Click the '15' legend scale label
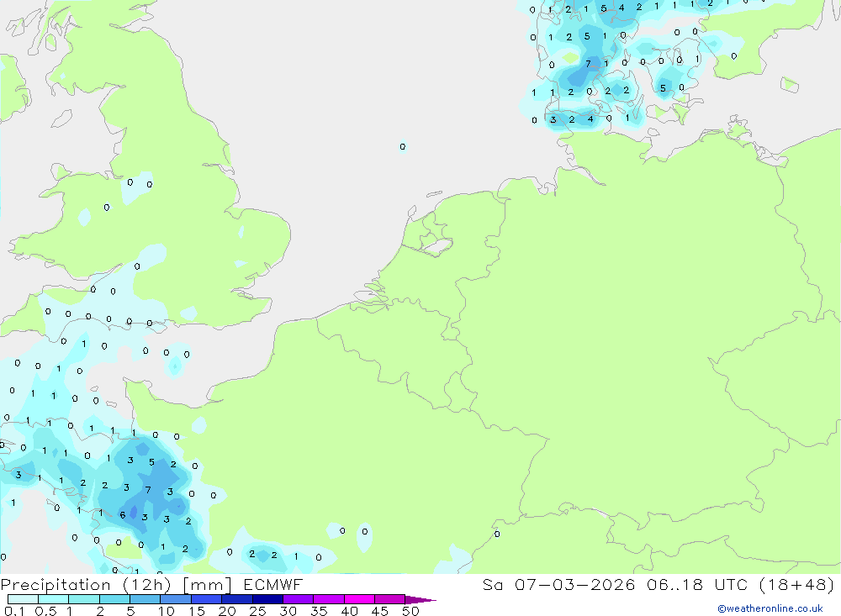This screenshot has width=841, height=616. pos(196,611)
